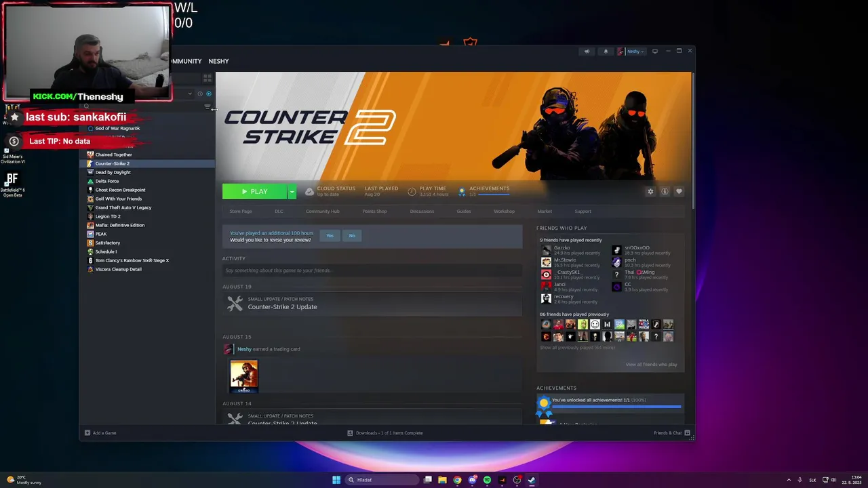
Task: Open the August 19 Counter-Strike 2 Update
Action: [372, 304]
